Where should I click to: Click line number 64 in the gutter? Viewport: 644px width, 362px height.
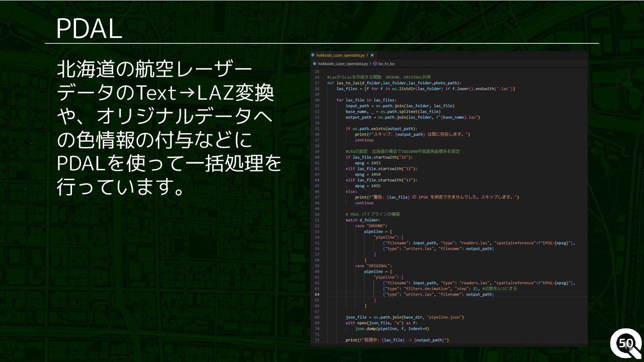click(x=317, y=295)
